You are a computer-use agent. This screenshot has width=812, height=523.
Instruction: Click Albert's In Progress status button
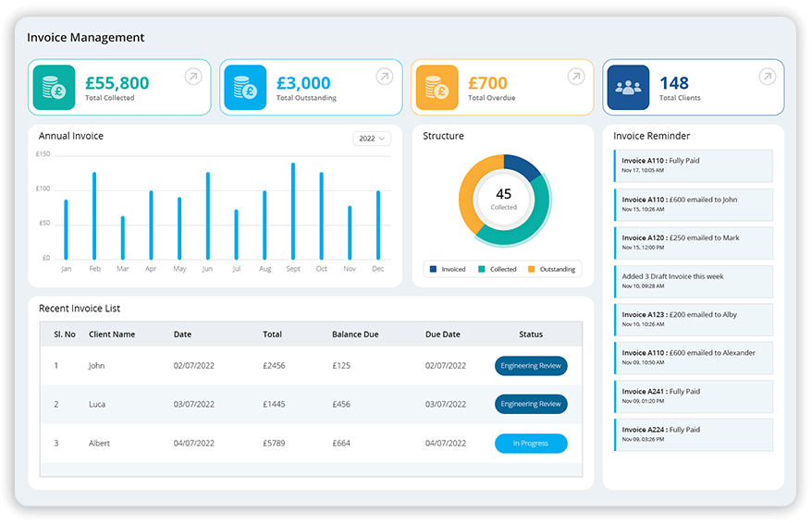531,444
